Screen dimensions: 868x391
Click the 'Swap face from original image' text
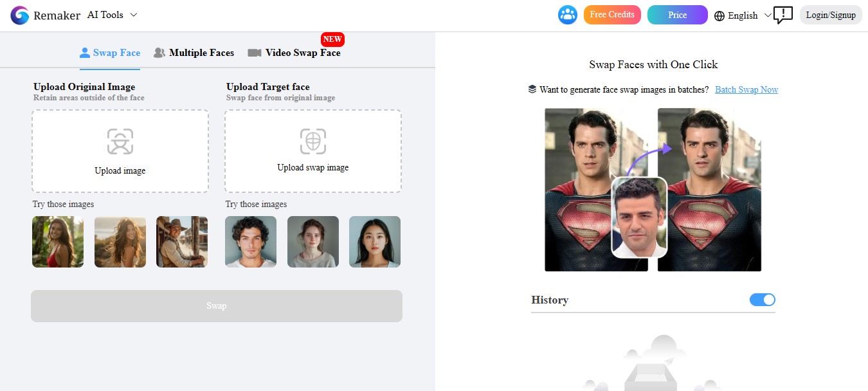pyautogui.click(x=281, y=98)
